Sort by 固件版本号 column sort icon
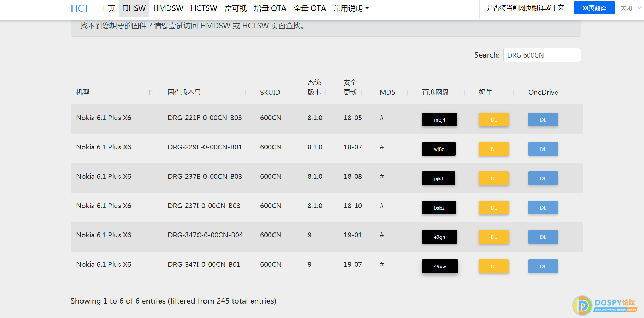644x318 pixels. pos(243,93)
